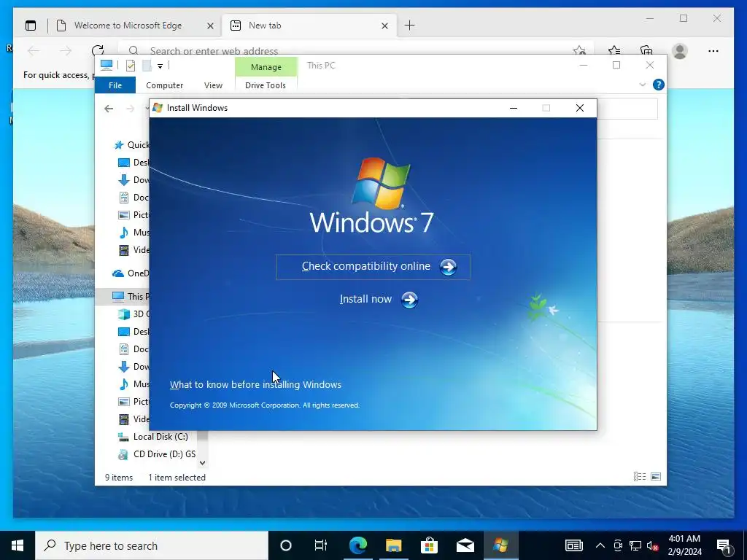Open the View ribbon tab in Explorer
747x560 pixels.
(x=213, y=85)
